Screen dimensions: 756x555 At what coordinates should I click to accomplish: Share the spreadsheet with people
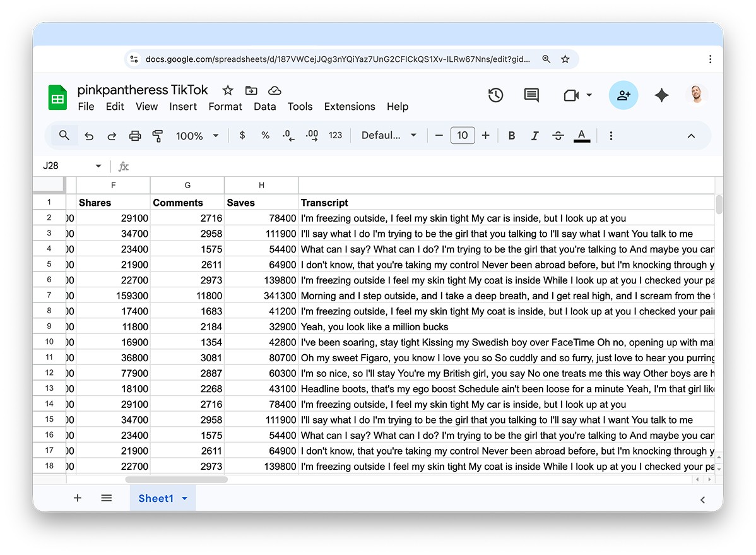(623, 95)
